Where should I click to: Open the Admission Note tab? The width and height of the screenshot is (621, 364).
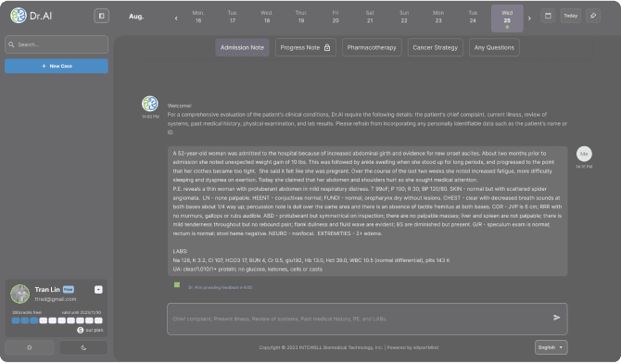242,47
